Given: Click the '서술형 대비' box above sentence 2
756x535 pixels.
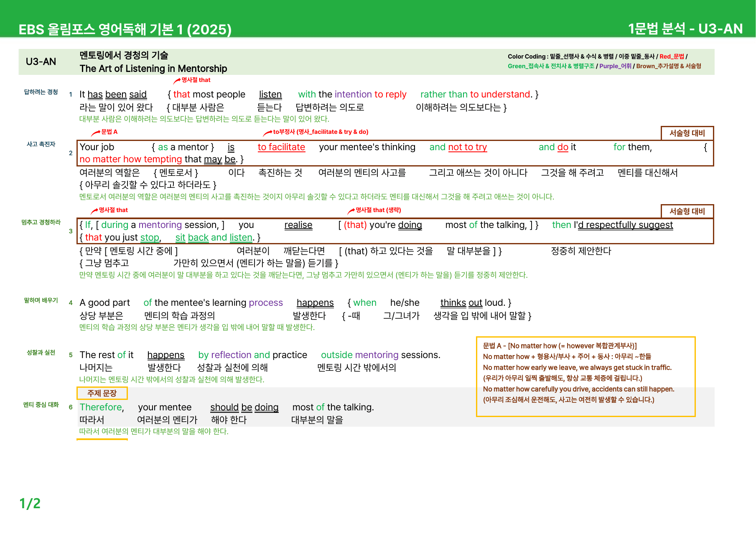Looking at the screenshot, I should pyautogui.click(x=687, y=133).
